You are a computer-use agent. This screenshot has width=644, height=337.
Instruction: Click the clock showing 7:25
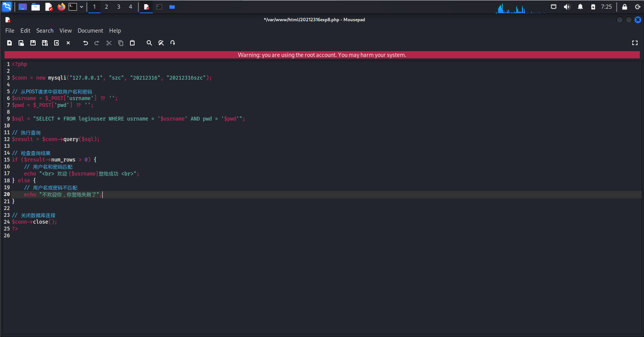pos(606,7)
